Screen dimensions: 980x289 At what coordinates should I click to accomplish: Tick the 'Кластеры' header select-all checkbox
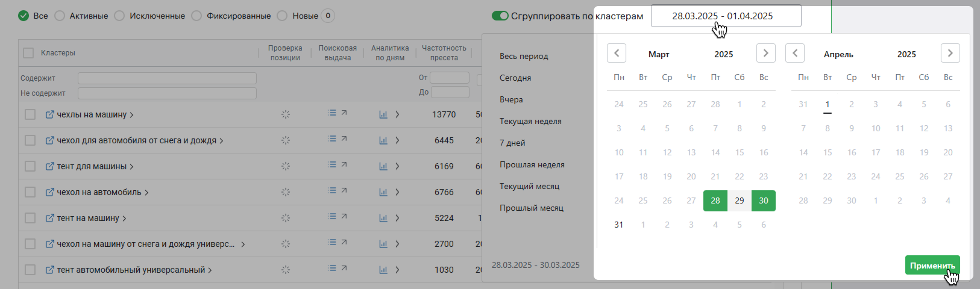click(28, 53)
